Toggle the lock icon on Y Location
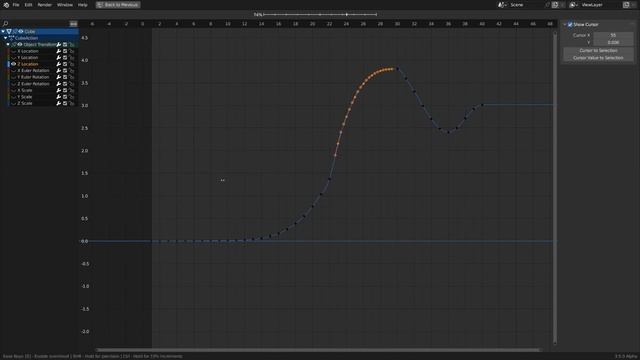 pyautogui.click(x=71, y=58)
